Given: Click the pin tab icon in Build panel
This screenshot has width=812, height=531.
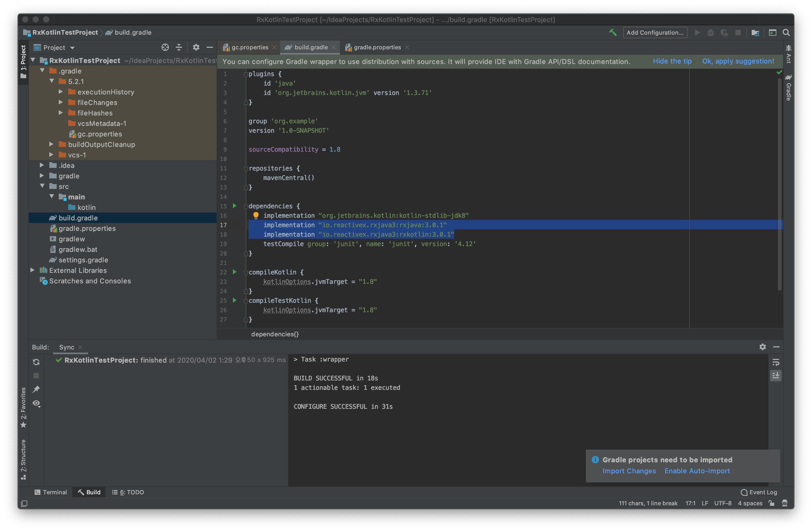Looking at the screenshot, I should tap(36, 389).
